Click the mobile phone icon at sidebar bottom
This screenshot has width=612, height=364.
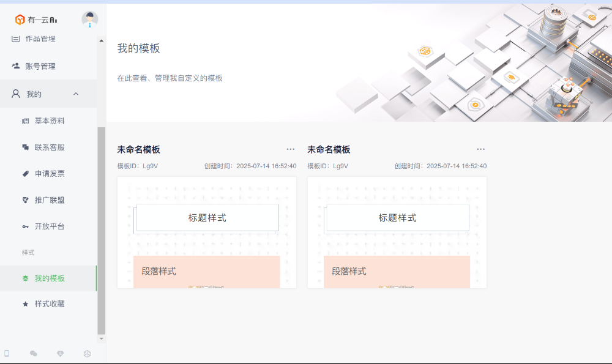pyautogui.click(x=7, y=354)
